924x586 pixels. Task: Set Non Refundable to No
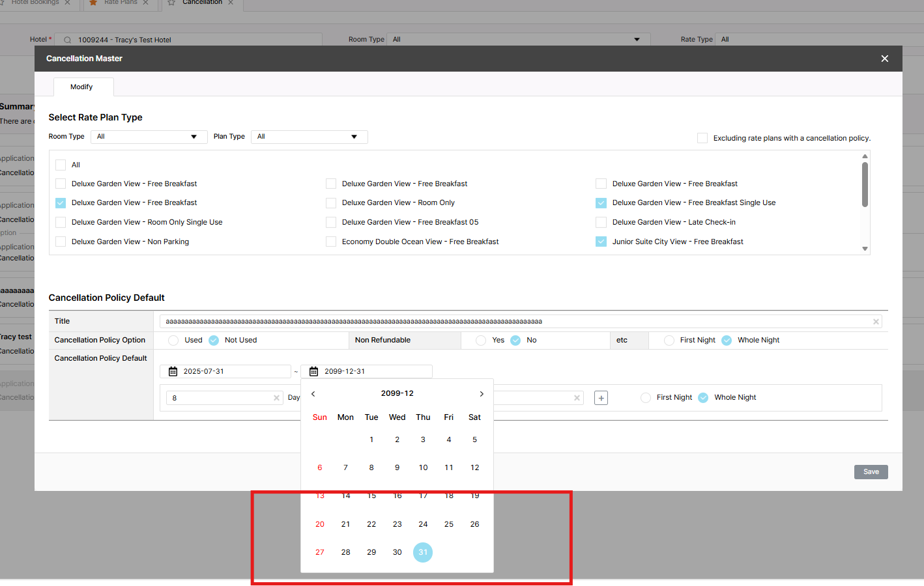[x=515, y=340]
